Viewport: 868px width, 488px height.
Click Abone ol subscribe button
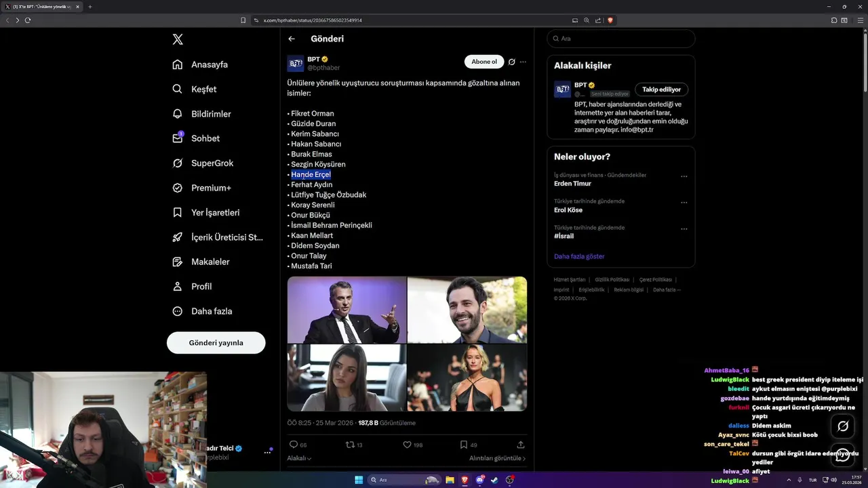point(484,62)
